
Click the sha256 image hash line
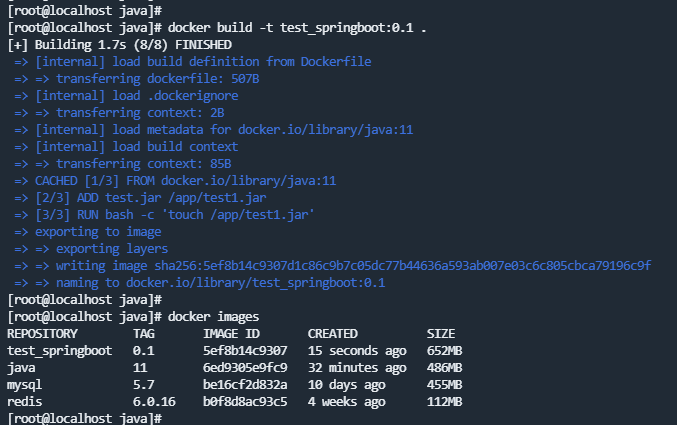pyautogui.click(x=332, y=266)
